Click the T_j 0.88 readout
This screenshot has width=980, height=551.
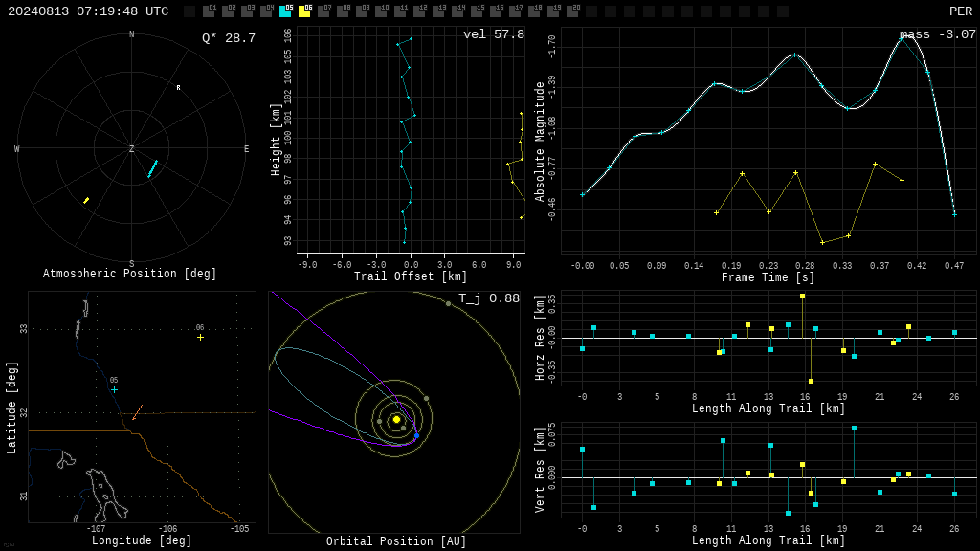(489, 298)
